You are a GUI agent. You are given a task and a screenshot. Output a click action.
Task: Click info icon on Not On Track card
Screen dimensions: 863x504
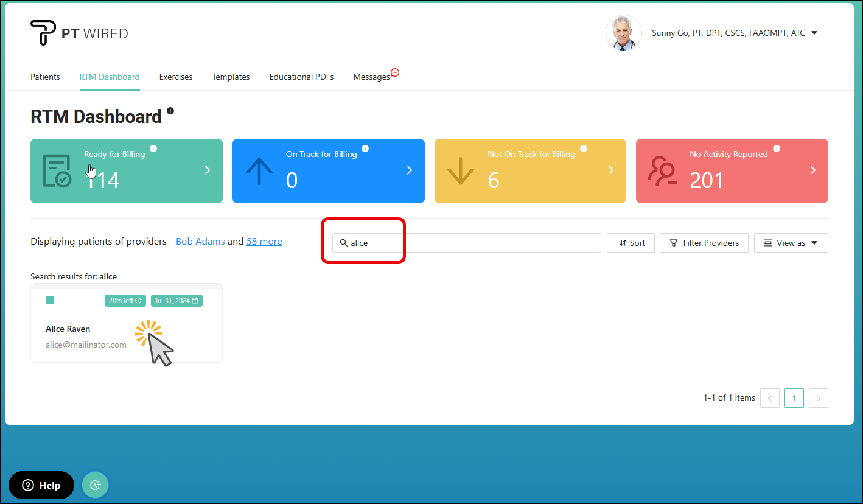[x=584, y=149]
